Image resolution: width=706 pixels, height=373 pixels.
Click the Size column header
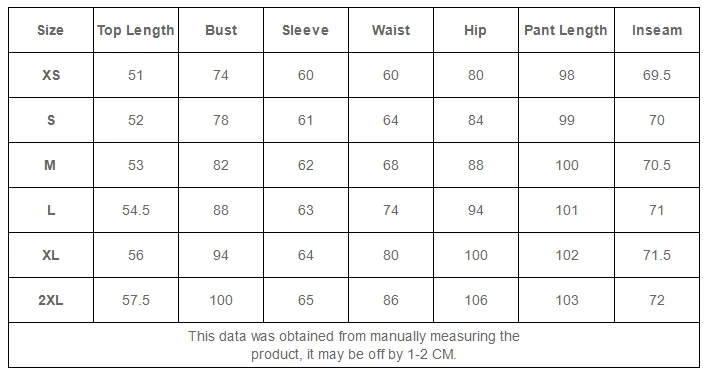(x=50, y=30)
